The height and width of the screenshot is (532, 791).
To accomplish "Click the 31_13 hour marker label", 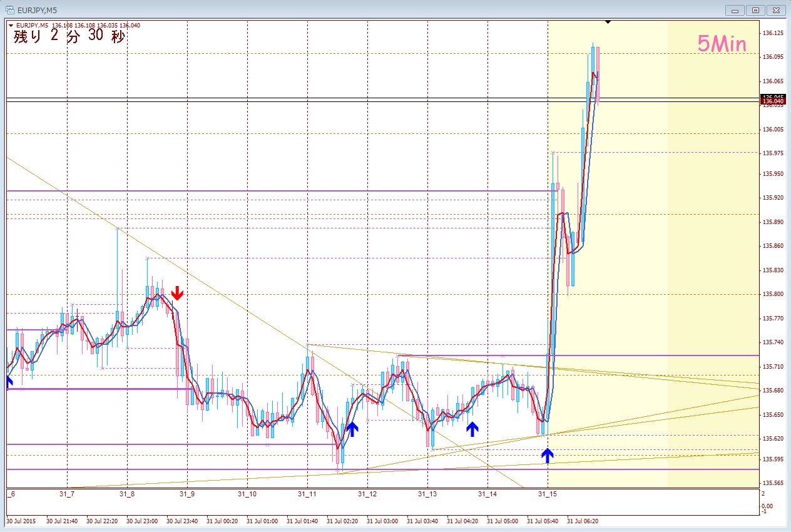I will click(x=427, y=494).
